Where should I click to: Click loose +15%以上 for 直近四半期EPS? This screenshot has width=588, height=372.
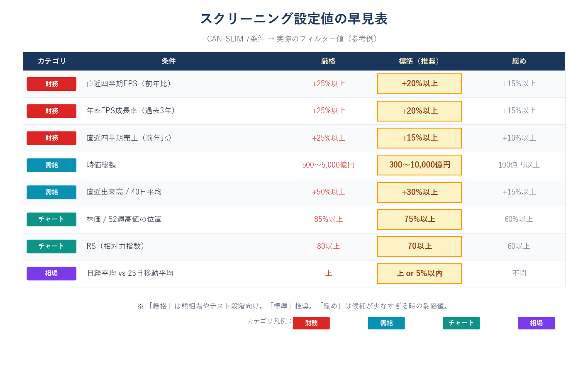click(519, 83)
